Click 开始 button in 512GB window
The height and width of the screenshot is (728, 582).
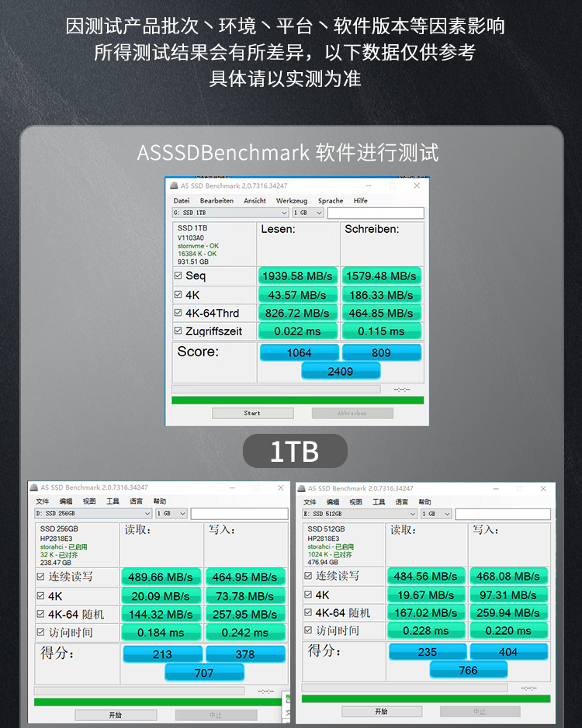pyautogui.click(x=382, y=711)
